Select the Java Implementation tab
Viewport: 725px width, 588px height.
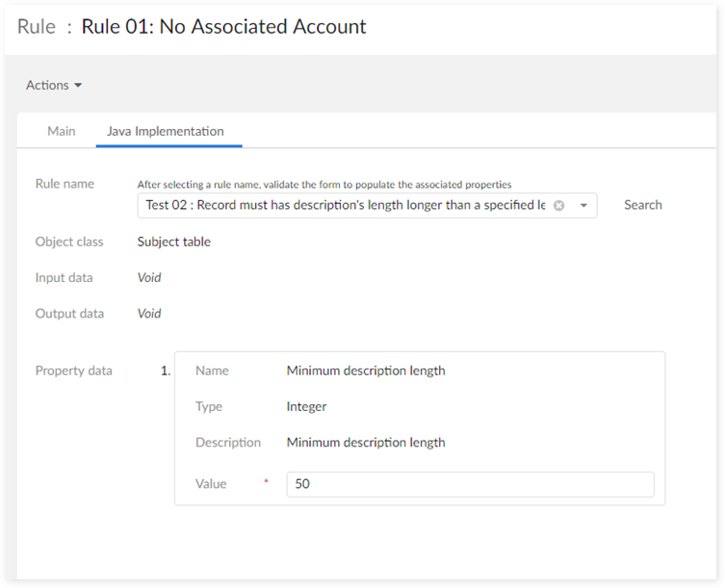coord(166,131)
